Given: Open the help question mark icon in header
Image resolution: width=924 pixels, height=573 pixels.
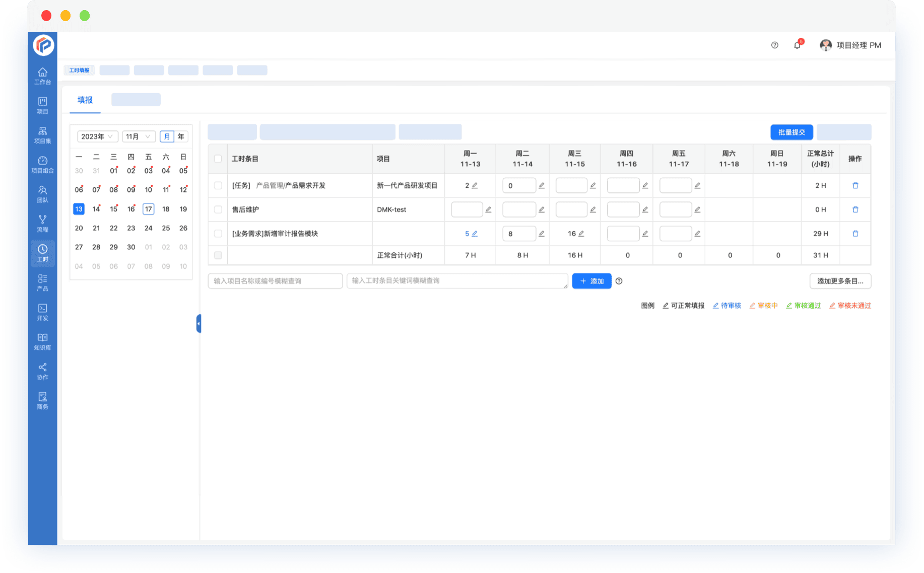Looking at the screenshot, I should click(x=775, y=45).
